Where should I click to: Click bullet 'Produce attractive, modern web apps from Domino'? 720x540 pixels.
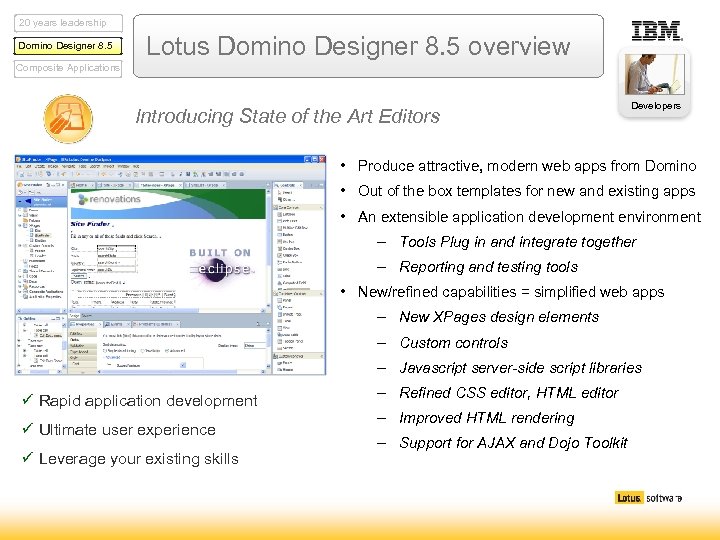(x=527, y=166)
